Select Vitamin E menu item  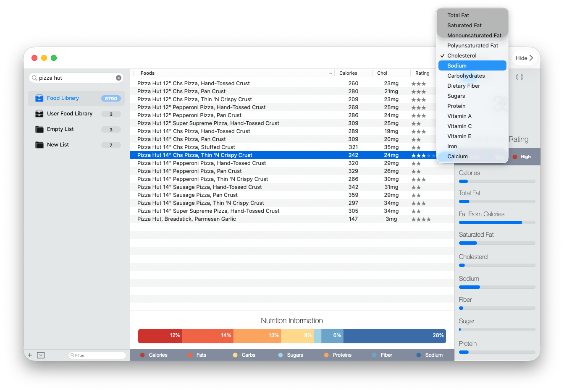pos(472,136)
